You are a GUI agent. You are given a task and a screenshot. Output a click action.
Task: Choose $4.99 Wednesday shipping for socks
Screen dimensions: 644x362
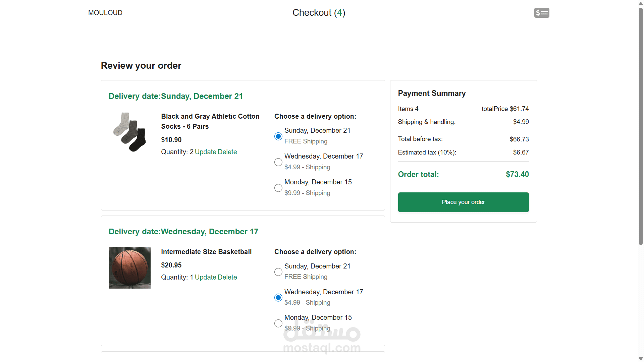278,162
